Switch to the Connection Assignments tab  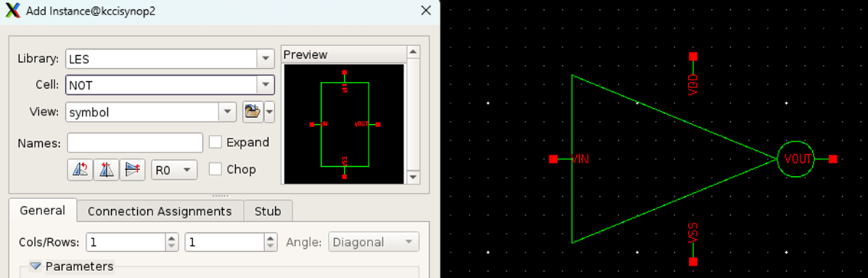pyautogui.click(x=159, y=211)
